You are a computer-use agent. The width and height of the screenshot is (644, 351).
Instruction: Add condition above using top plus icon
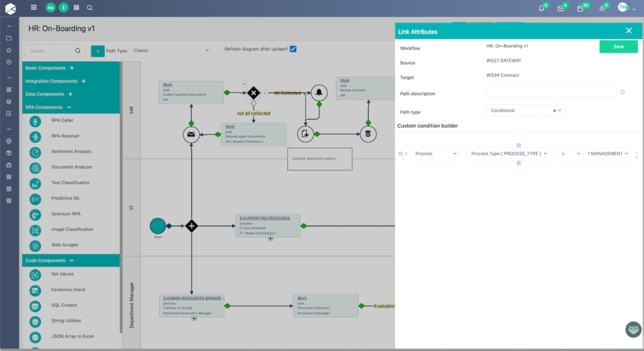[519, 145]
